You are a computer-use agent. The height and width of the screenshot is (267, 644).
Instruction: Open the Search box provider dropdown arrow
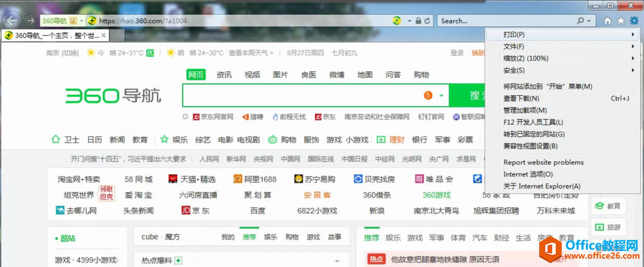tap(589, 21)
